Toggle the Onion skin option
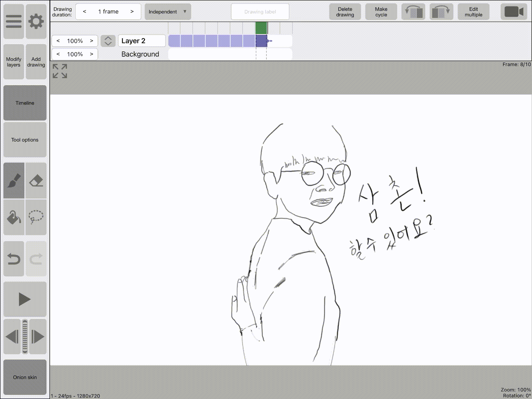532x399 pixels. (25, 377)
